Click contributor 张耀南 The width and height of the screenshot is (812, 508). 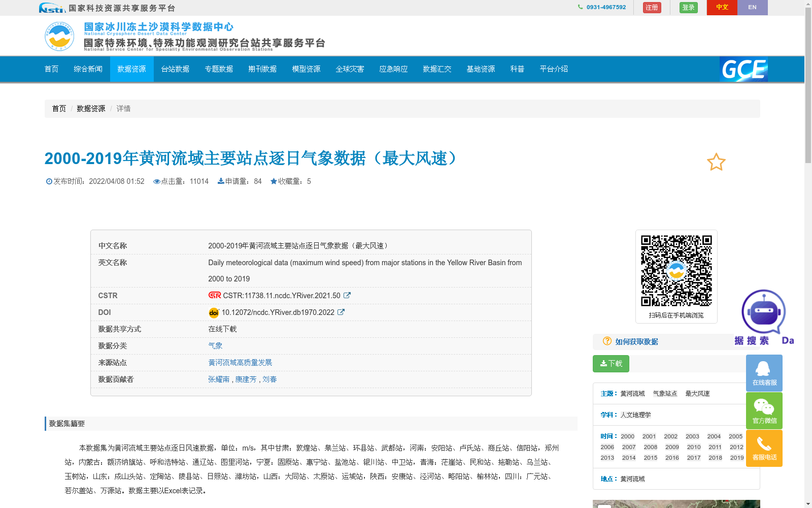click(x=219, y=379)
